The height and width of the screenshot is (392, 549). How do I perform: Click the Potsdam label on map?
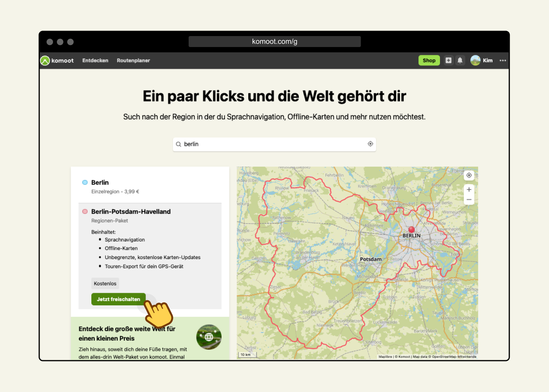[x=371, y=259]
